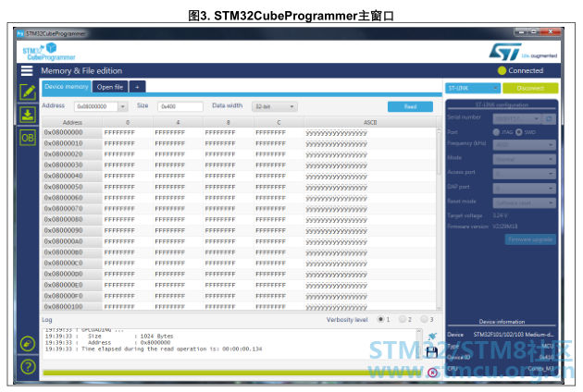Open the Serial number dropdown
The width and height of the screenshot is (583, 392).
(x=517, y=119)
